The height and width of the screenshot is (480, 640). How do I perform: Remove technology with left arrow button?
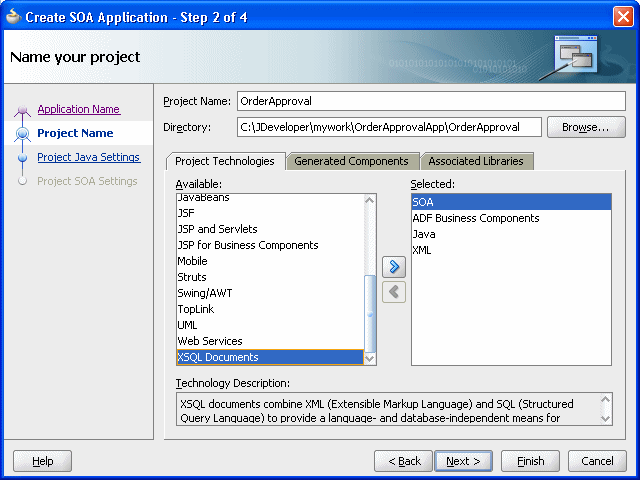tap(394, 292)
